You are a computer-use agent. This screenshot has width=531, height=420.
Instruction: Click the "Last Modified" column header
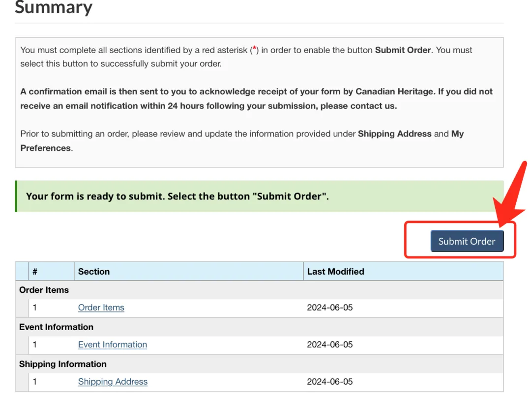[x=335, y=272]
